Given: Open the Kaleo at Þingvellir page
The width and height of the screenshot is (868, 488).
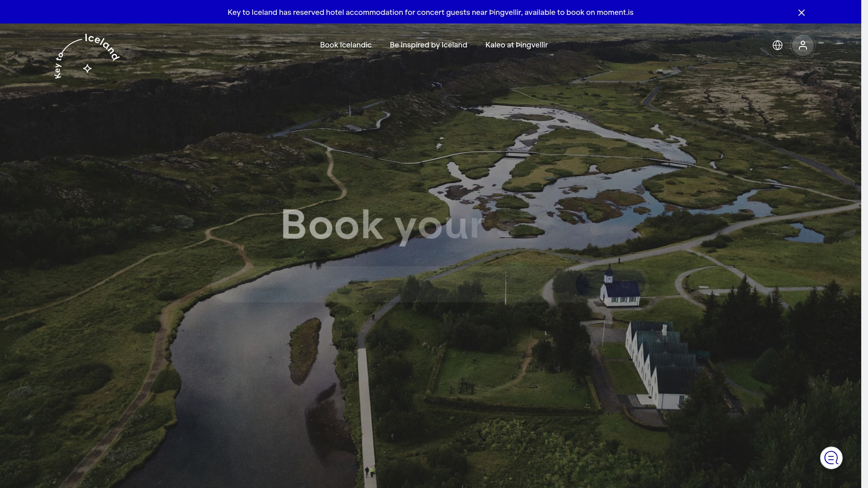Looking at the screenshot, I should [516, 45].
